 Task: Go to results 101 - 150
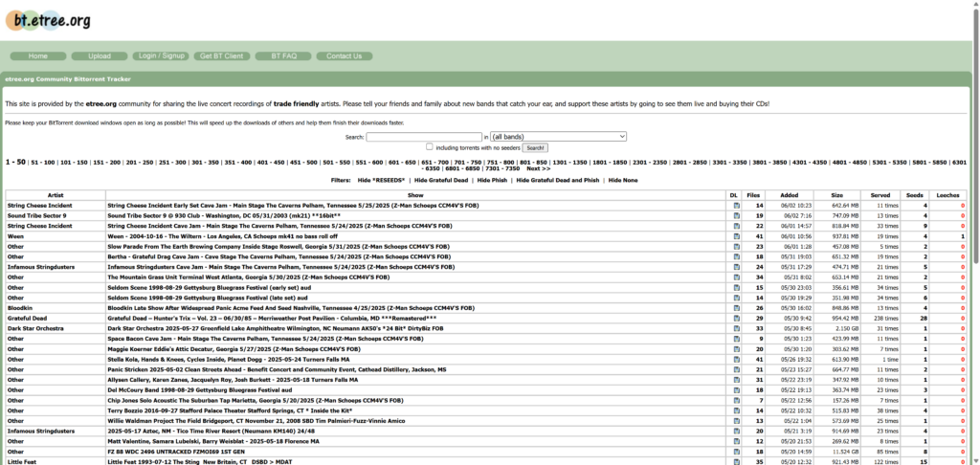(x=74, y=163)
